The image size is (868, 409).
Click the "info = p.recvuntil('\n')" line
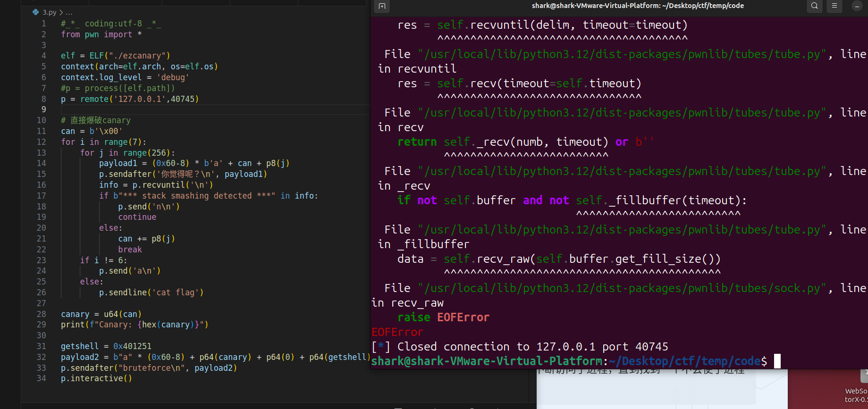pyautogui.click(x=156, y=185)
